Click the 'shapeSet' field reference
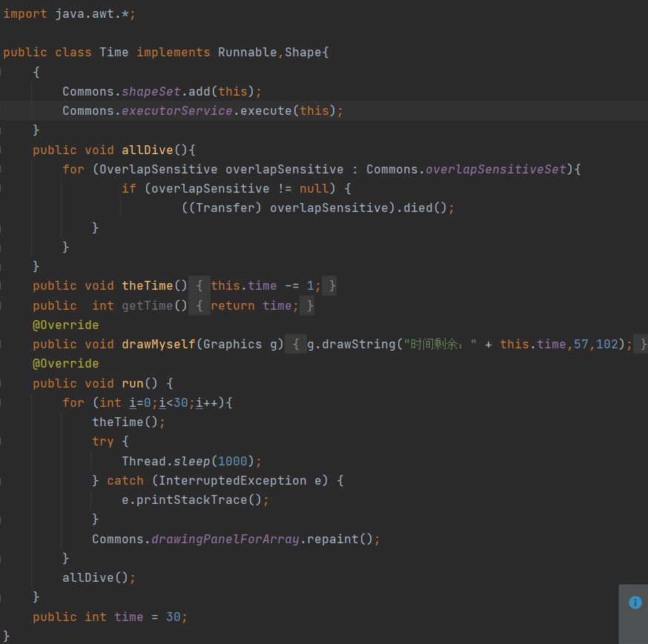The image size is (648, 644). coord(151,91)
